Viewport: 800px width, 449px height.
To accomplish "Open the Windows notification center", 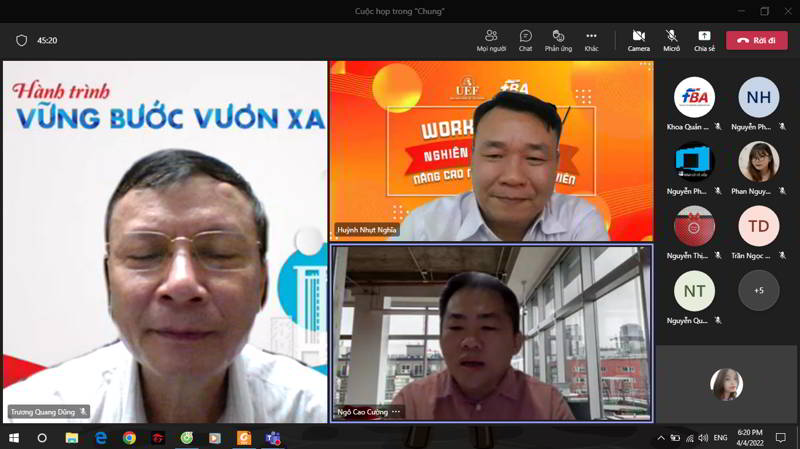I will [x=781, y=438].
